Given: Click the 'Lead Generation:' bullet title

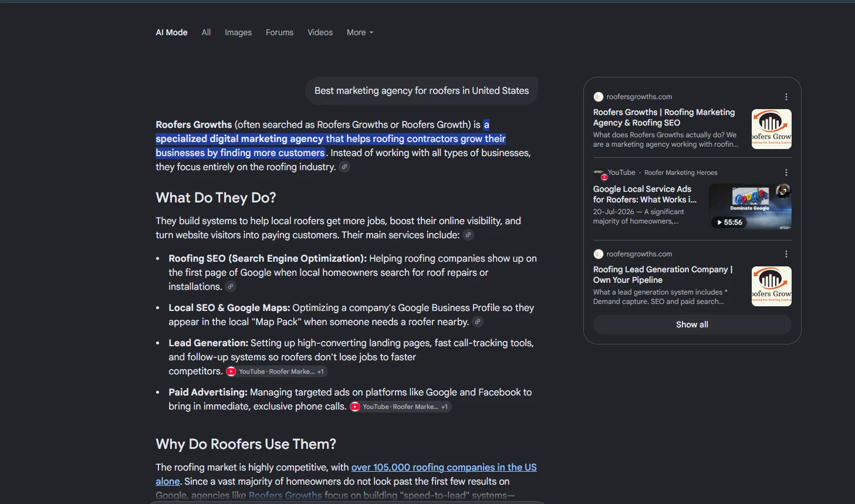Looking at the screenshot, I should [208, 343].
